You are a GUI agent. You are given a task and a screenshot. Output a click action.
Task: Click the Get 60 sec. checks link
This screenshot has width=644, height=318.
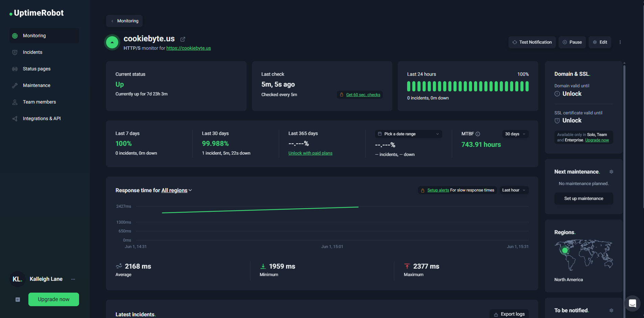363,95
